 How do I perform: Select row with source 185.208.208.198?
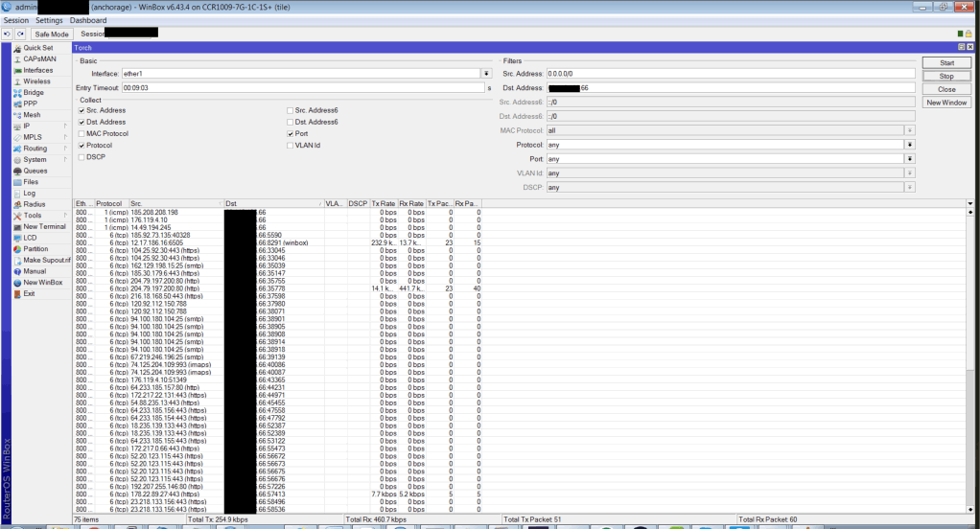[278, 213]
